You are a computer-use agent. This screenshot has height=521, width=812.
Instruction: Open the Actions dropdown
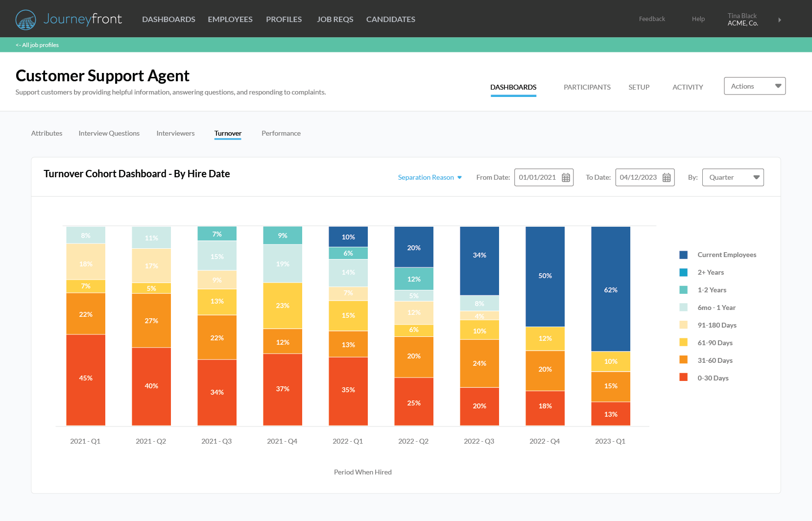click(754, 86)
